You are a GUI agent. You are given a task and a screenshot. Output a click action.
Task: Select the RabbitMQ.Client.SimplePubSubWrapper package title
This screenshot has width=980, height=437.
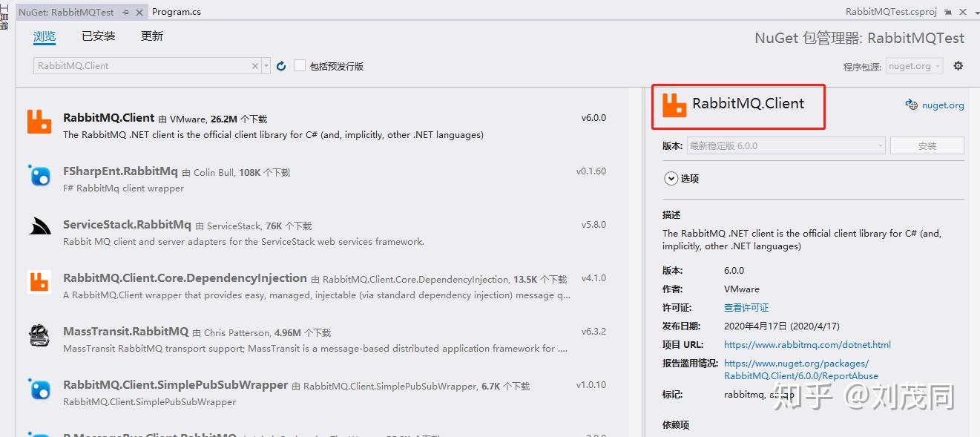pyautogui.click(x=175, y=385)
